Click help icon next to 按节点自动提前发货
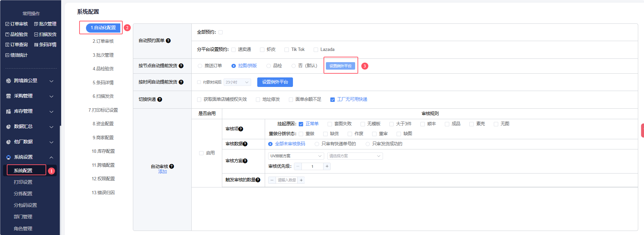Screen dimensions: 644x235 pos(181,66)
